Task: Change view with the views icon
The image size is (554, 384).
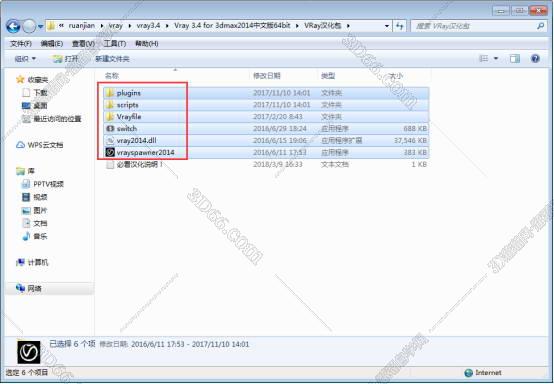Action: [483, 59]
